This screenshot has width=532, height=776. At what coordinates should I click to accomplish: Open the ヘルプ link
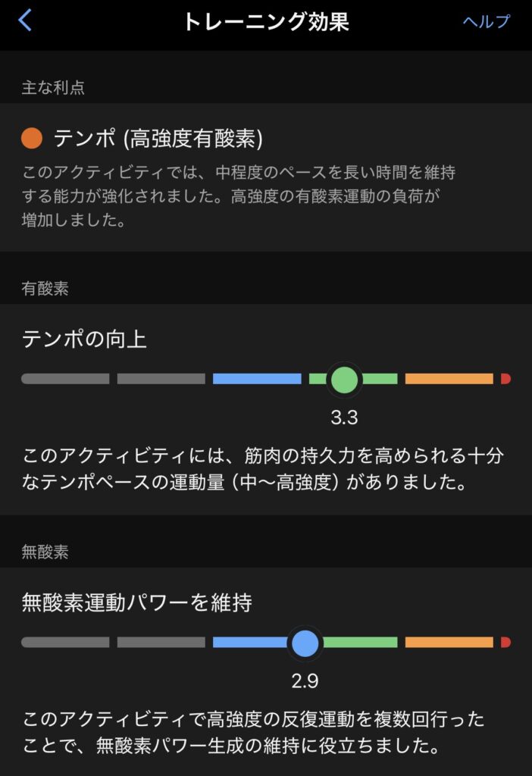point(487,21)
